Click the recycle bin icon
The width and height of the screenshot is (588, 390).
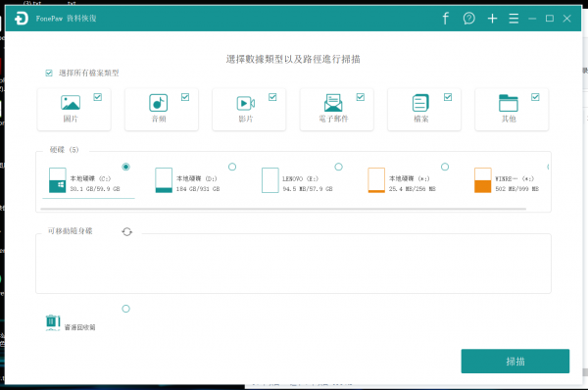(x=53, y=322)
